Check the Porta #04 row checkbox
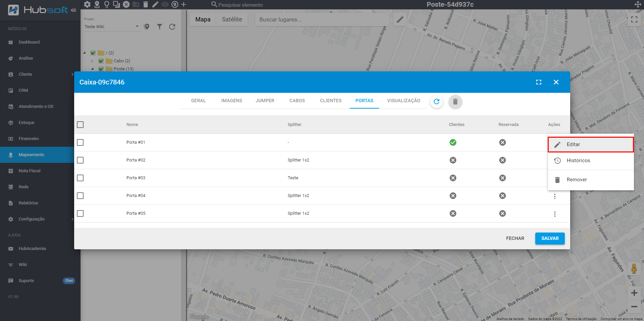 coord(80,196)
